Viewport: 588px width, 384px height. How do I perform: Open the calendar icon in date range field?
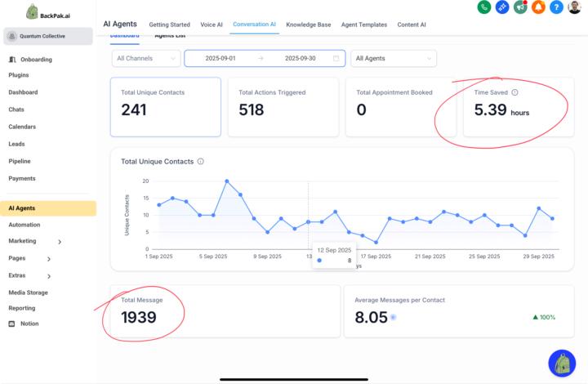[x=336, y=59]
